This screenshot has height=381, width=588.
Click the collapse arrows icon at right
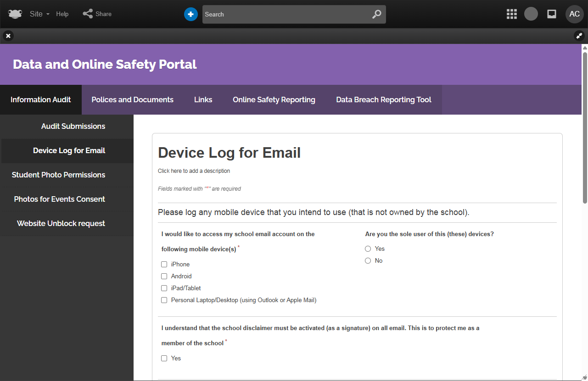(x=579, y=36)
